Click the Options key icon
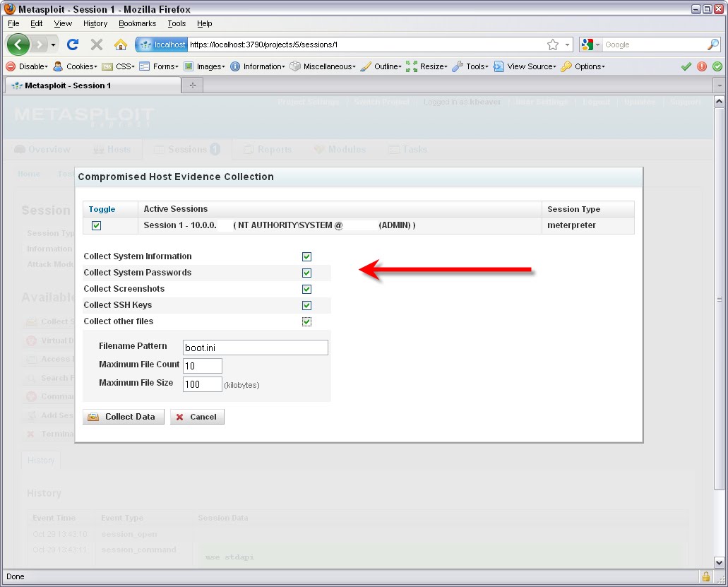Screen dimensions: 728x587 point(566,66)
